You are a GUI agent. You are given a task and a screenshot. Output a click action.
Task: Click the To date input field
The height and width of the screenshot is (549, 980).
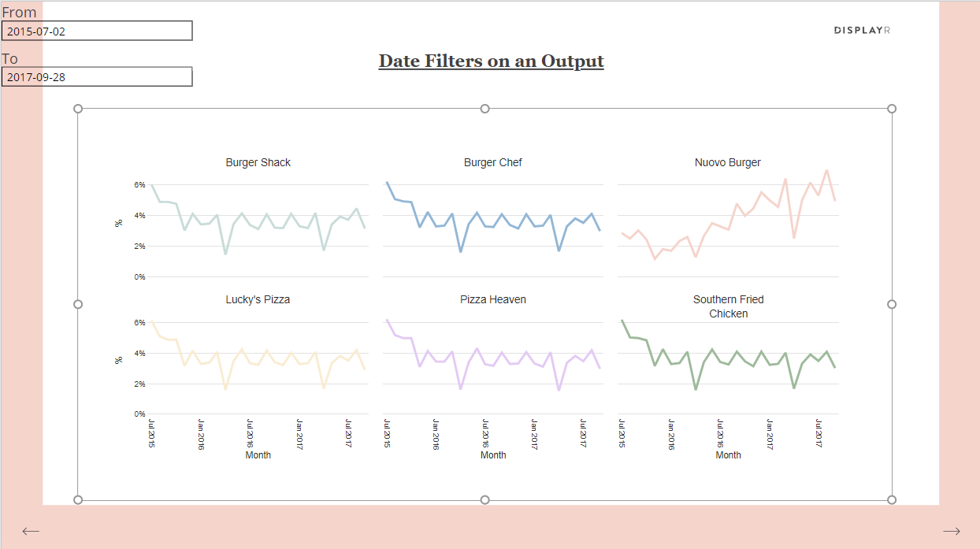[x=97, y=76]
